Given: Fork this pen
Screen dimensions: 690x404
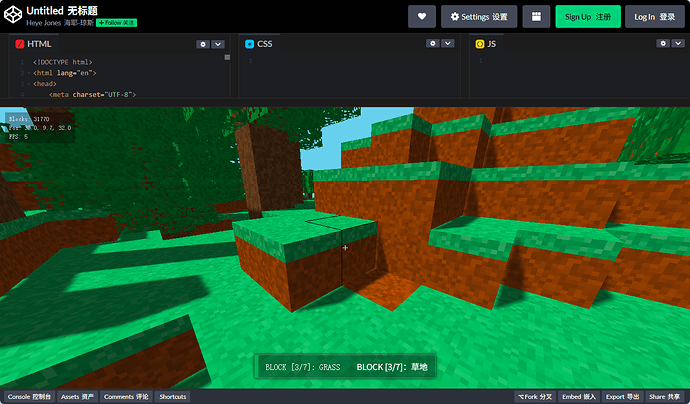Looking at the screenshot, I should tap(535, 397).
